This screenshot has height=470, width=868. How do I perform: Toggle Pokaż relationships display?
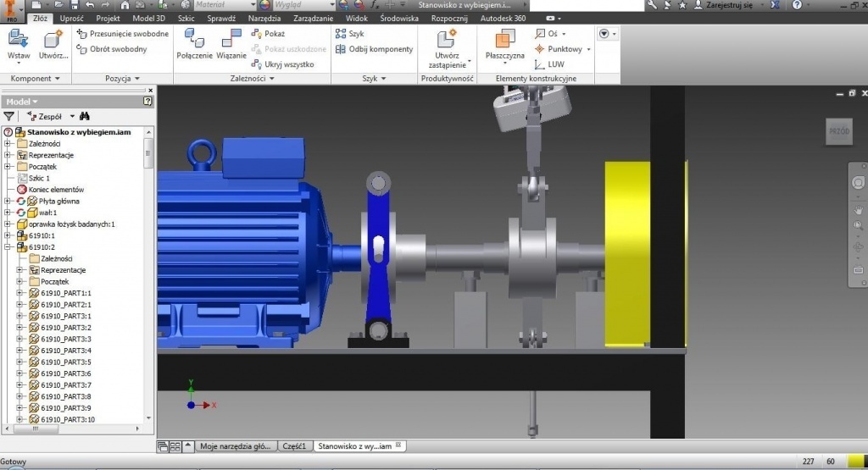click(268, 34)
